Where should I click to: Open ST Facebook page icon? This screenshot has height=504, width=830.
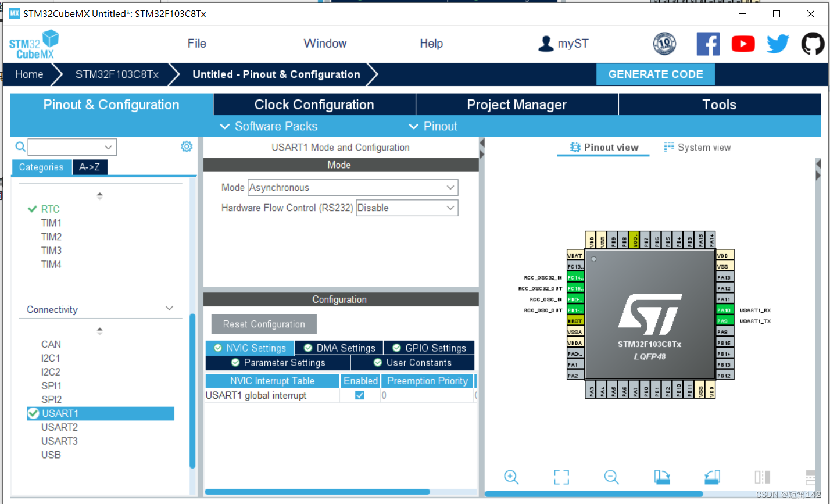pos(708,44)
